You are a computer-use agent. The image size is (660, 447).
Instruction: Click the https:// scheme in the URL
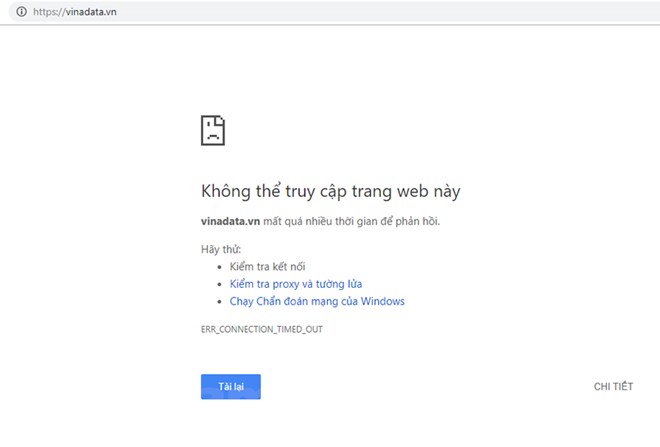click(x=49, y=12)
